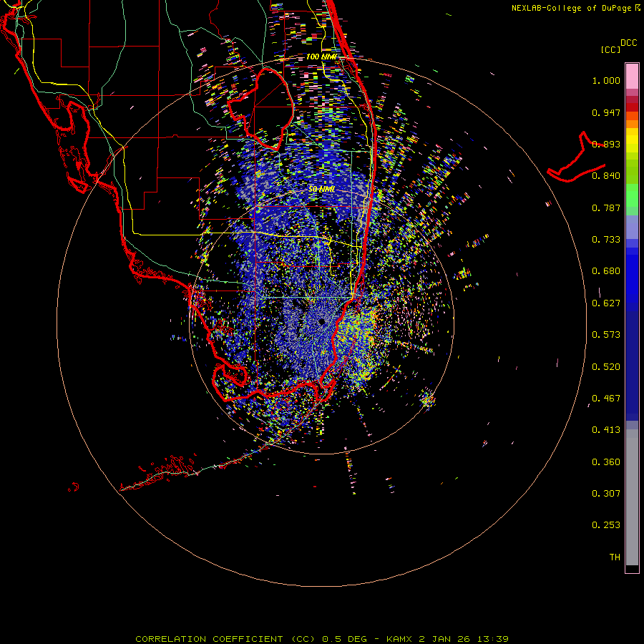644x644 pixels.
Task: Select the 0.627 scale value
Action: point(606,303)
